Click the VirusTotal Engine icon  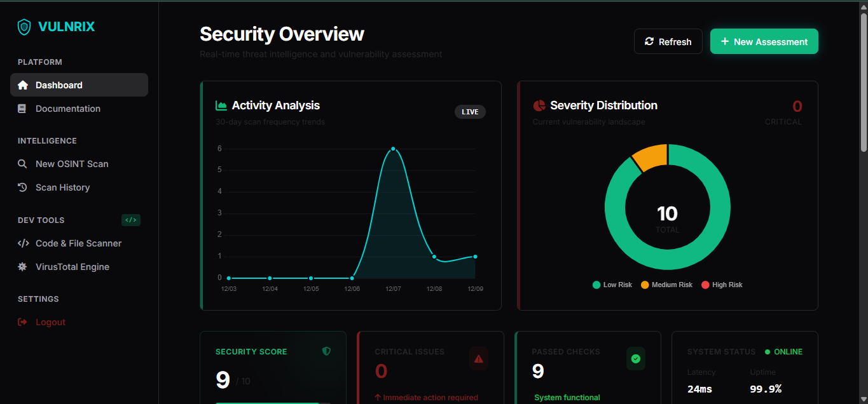pos(22,266)
